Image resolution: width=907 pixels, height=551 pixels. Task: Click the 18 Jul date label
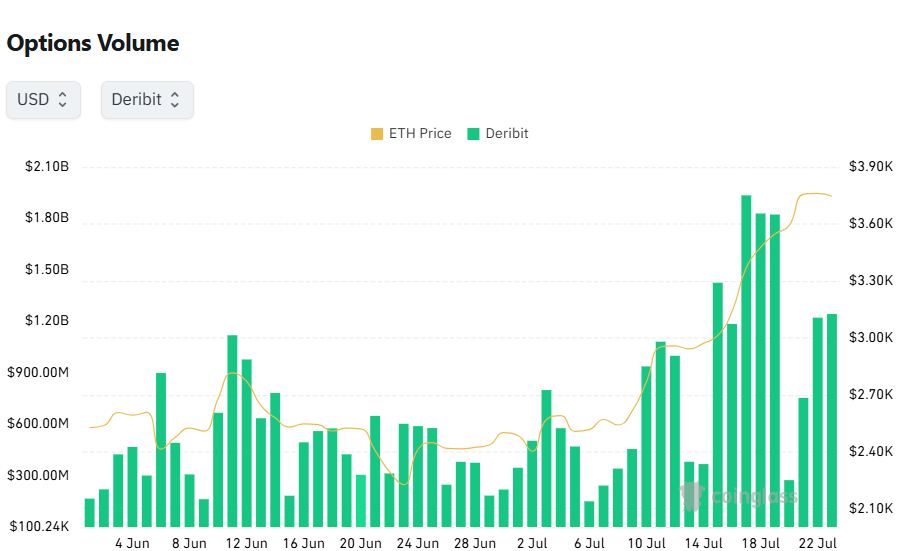click(x=761, y=543)
